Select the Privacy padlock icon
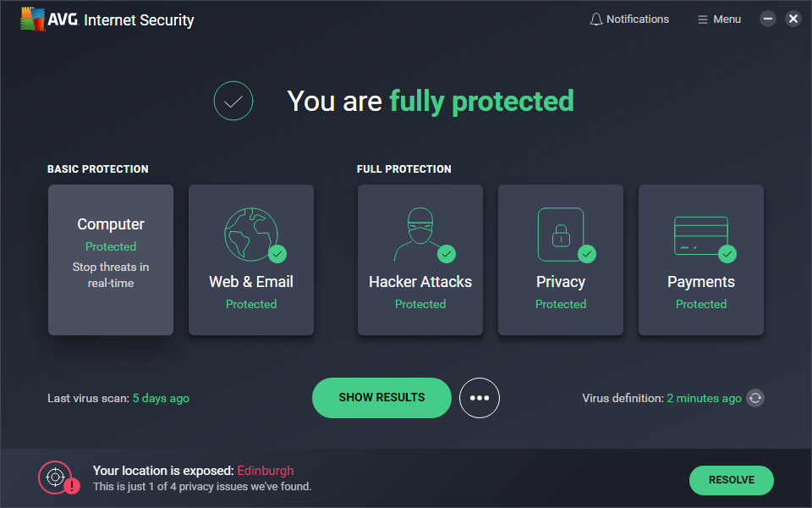 pyautogui.click(x=561, y=235)
